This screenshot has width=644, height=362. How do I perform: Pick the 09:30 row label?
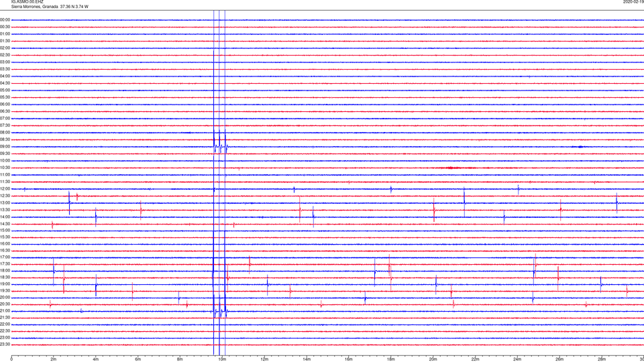[x=5, y=154]
